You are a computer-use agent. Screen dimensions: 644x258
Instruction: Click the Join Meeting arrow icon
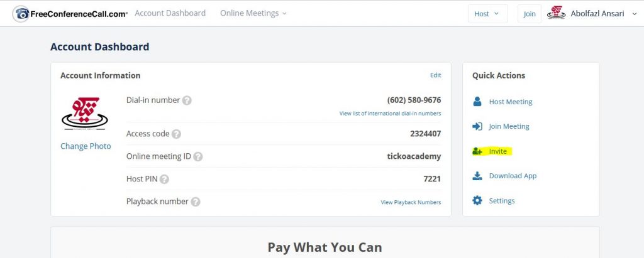pyautogui.click(x=477, y=126)
